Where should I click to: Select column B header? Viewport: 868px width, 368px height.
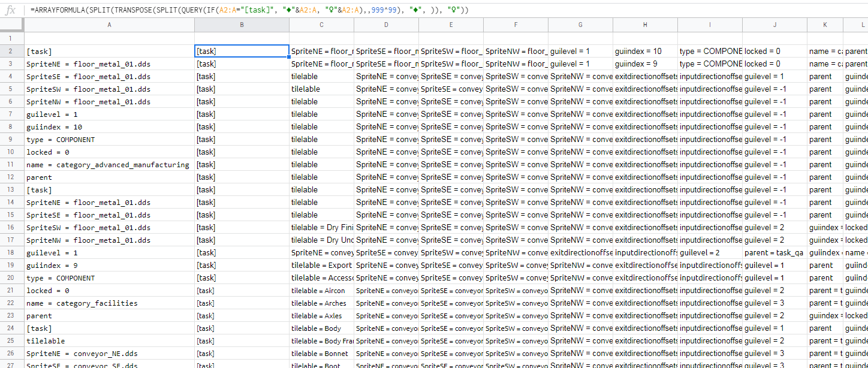(242, 25)
